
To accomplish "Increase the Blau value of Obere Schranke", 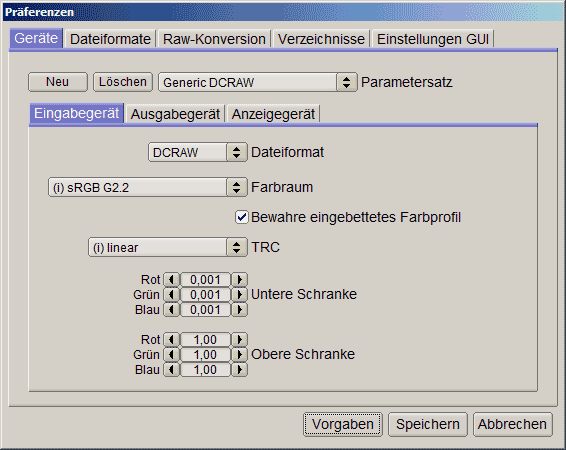I will coord(239,370).
